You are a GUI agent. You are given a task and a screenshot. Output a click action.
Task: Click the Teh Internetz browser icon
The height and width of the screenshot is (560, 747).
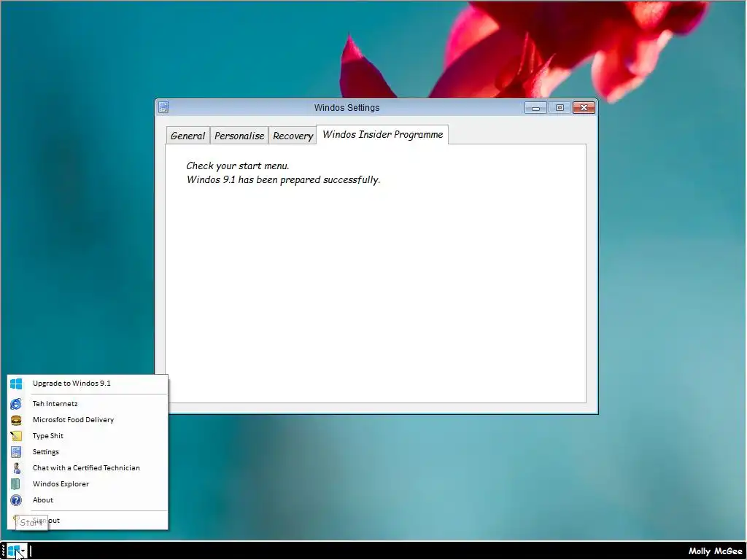16,404
